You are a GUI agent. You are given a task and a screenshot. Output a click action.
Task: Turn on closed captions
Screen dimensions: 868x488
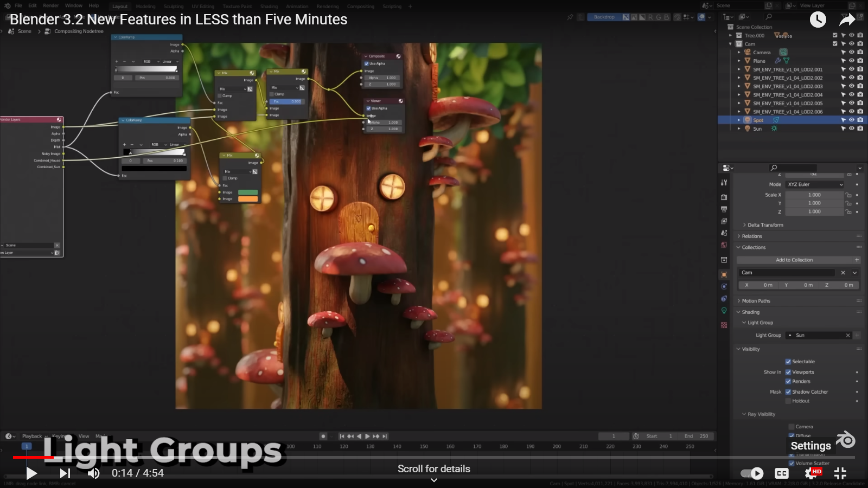click(x=781, y=473)
